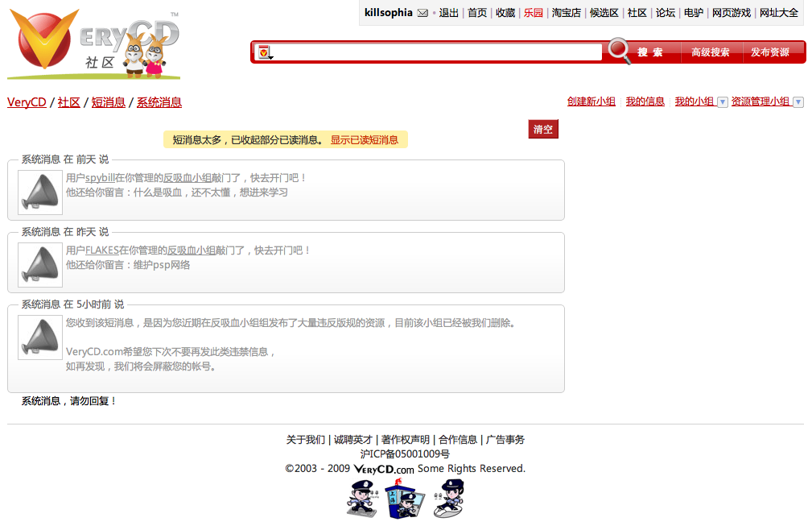Click text 系统消息，请勿回复！
Viewport: 812px width, 530px height.
point(68,401)
